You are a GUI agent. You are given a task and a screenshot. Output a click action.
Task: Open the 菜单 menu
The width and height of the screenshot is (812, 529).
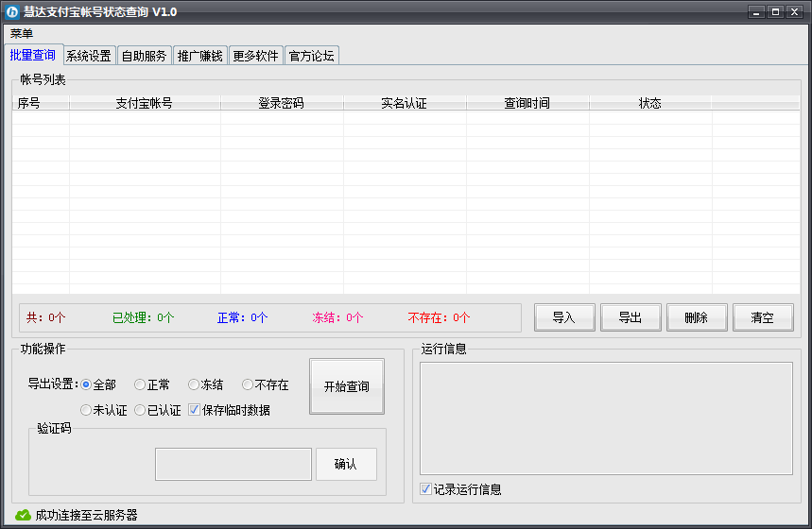click(x=22, y=33)
